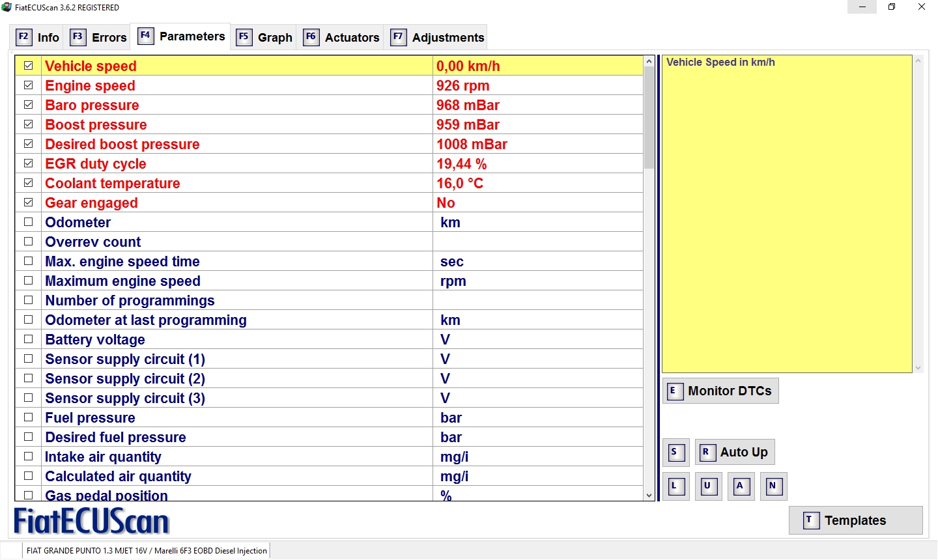Click the L shortcut button

(676, 486)
